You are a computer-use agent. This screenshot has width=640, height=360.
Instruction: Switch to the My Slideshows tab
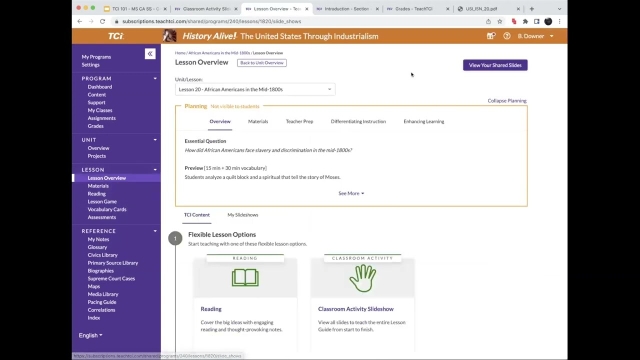coord(243,215)
